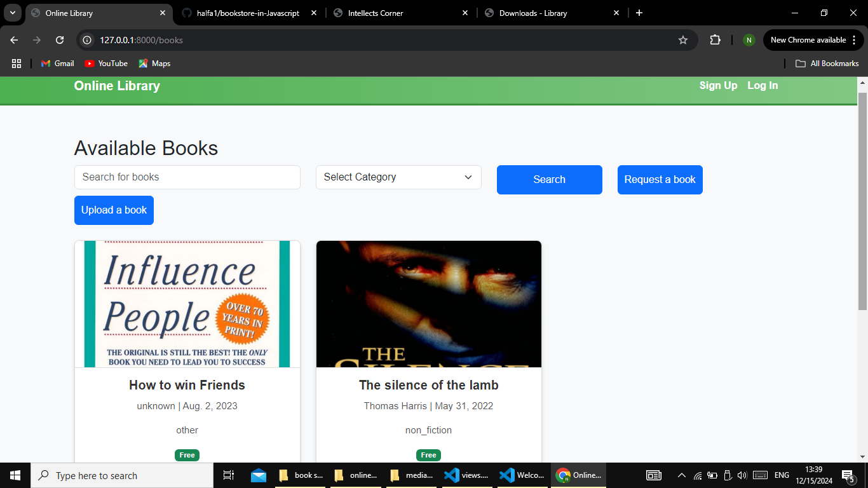Click the Request a book button
Viewport: 868px width, 488px height.
[660, 180]
